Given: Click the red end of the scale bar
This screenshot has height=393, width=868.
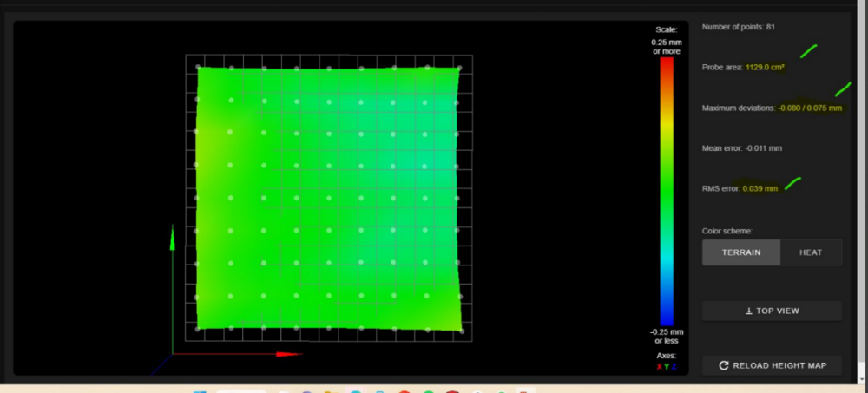Looking at the screenshot, I should [x=667, y=61].
